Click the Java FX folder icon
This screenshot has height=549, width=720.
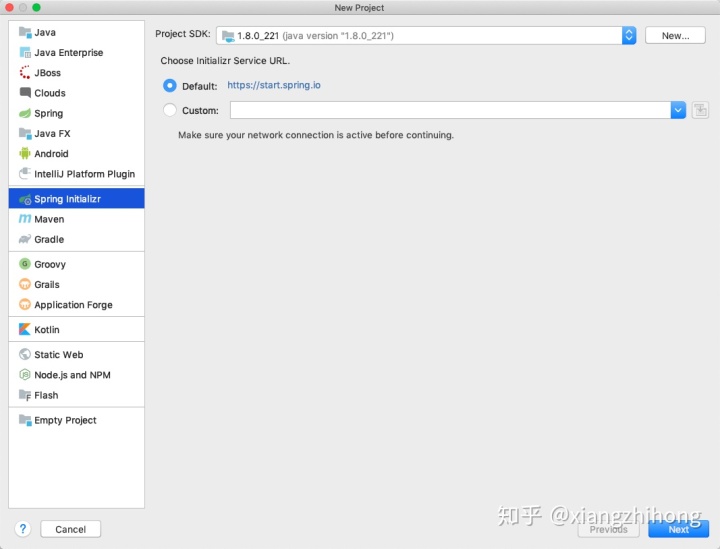point(25,133)
